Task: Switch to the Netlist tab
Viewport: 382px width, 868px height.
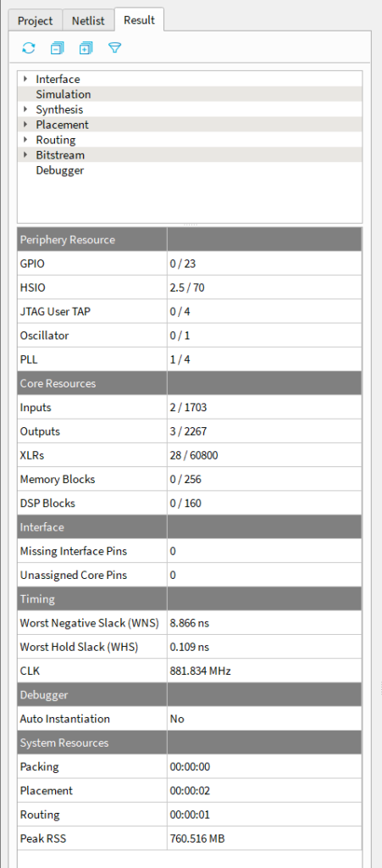Action: 88,21
